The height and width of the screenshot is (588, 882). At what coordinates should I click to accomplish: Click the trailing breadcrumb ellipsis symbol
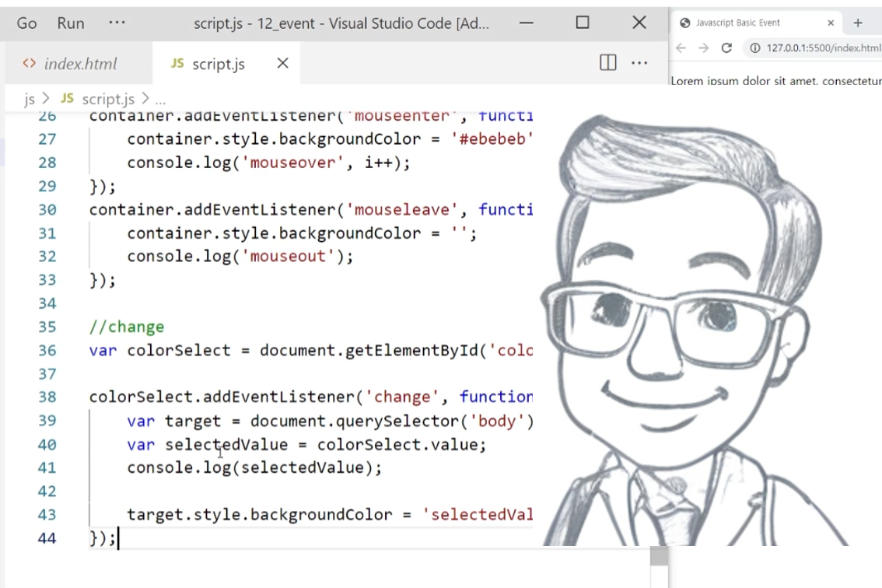pos(161,100)
